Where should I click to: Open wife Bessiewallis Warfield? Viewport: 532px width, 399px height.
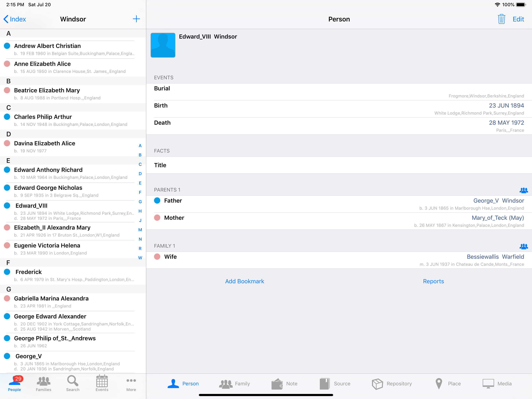pos(339,260)
